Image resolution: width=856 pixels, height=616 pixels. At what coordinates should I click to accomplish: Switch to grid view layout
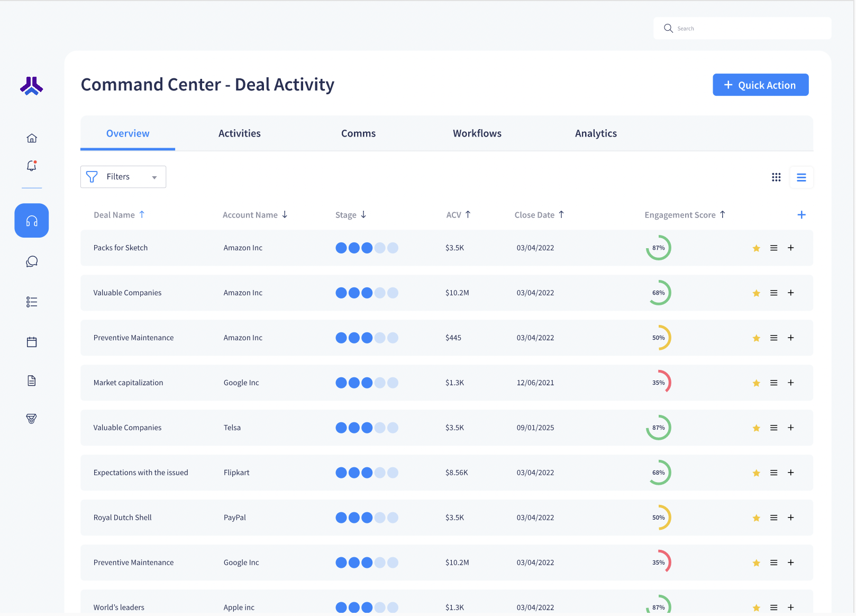pos(776,177)
